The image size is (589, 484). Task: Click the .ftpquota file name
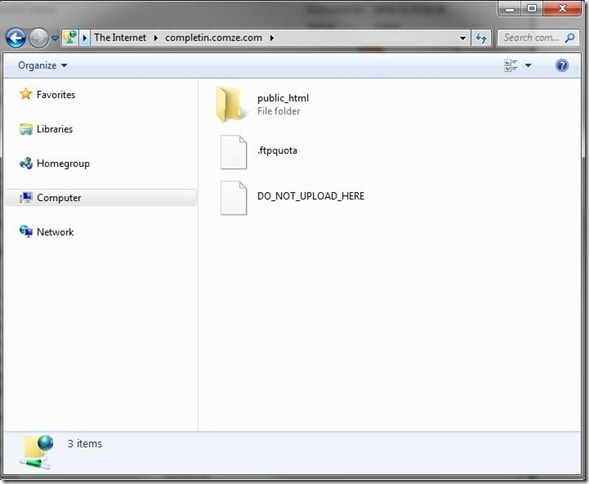[277, 150]
